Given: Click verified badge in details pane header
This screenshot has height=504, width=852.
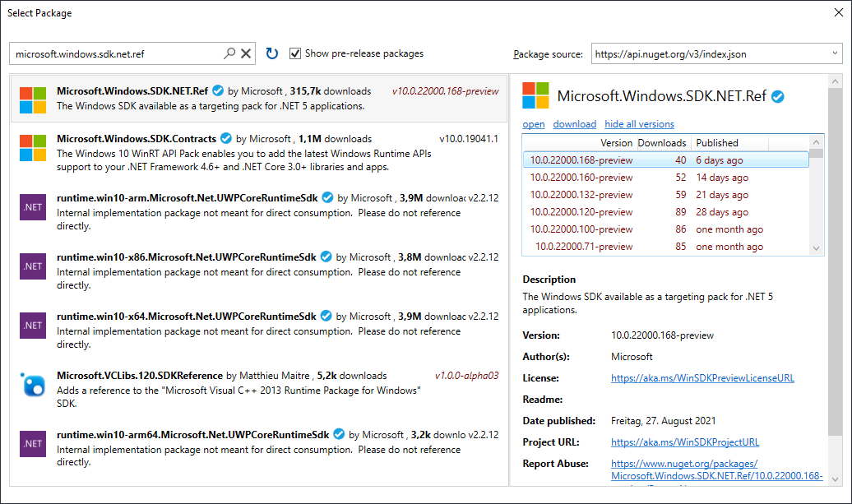Looking at the screenshot, I should [778, 97].
